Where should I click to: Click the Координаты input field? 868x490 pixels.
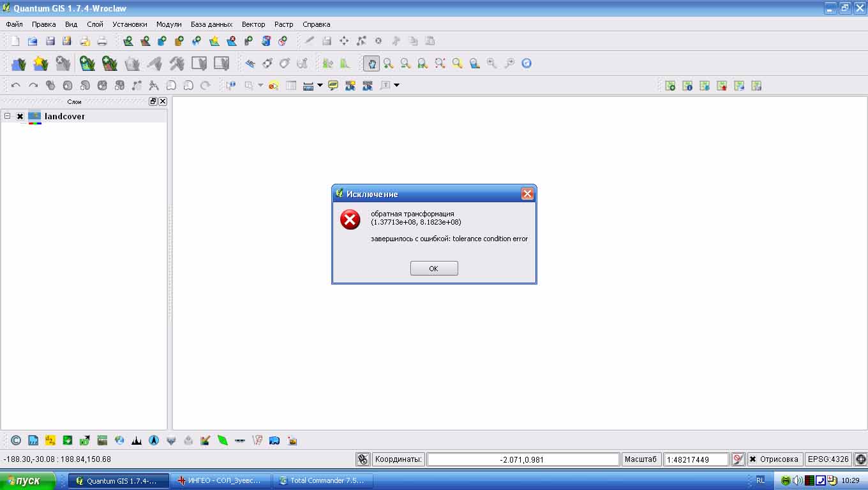[523, 459]
